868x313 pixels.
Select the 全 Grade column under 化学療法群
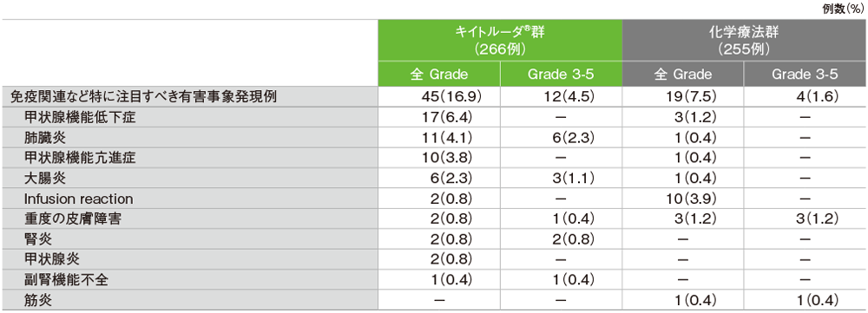(x=683, y=74)
